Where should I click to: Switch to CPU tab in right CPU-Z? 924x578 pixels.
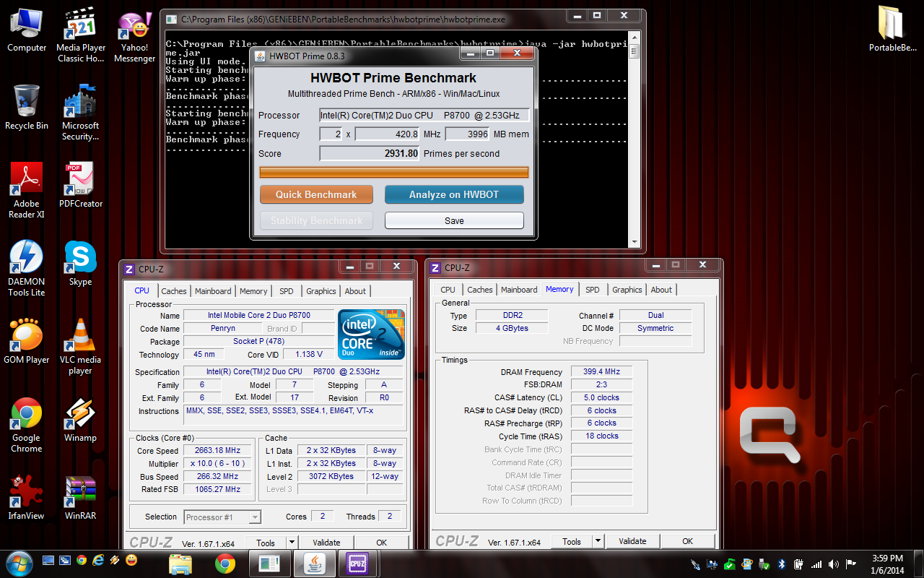(x=448, y=290)
